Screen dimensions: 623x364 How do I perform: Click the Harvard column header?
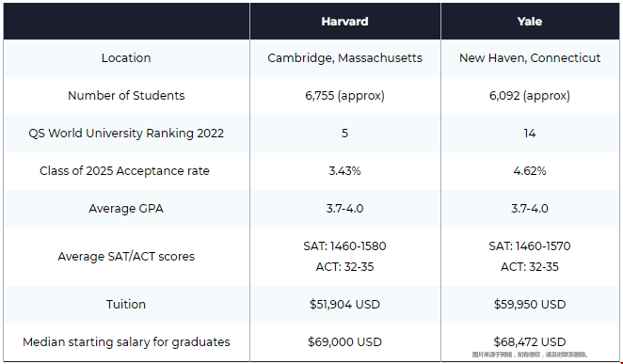pos(344,22)
